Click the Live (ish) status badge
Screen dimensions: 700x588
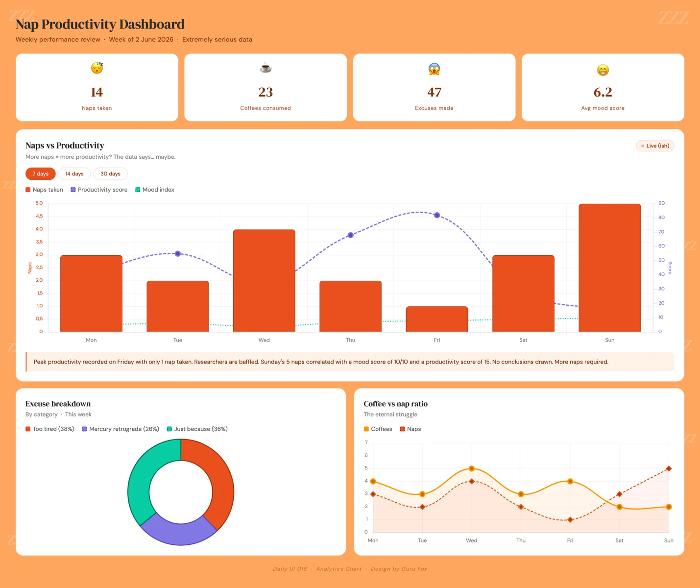click(x=655, y=146)
